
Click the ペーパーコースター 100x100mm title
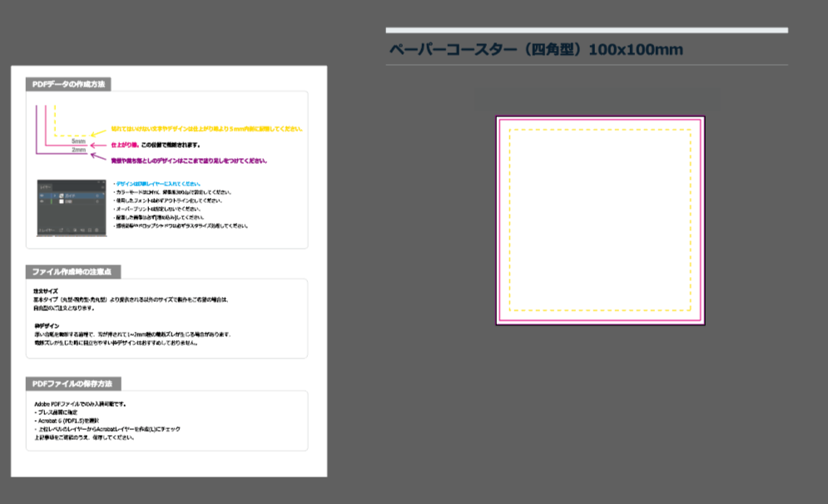tap(535, 50)
